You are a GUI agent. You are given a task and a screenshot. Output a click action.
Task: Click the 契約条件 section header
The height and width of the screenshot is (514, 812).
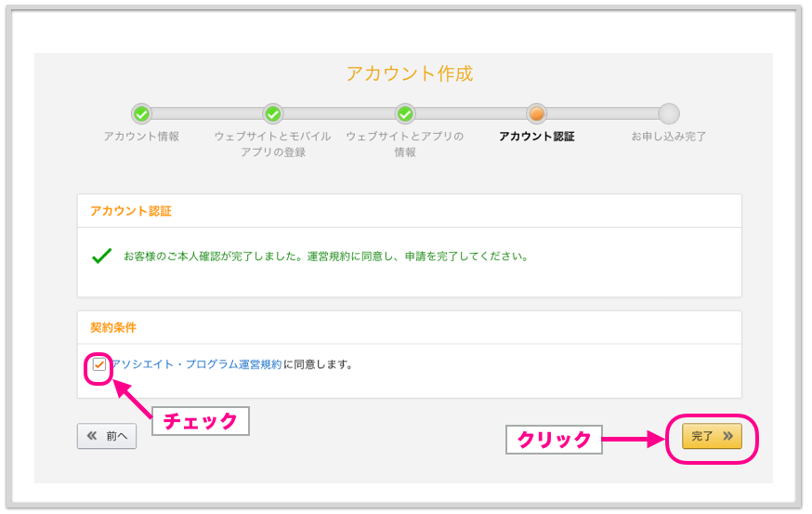pyautogui.click(x=113, y=327)
